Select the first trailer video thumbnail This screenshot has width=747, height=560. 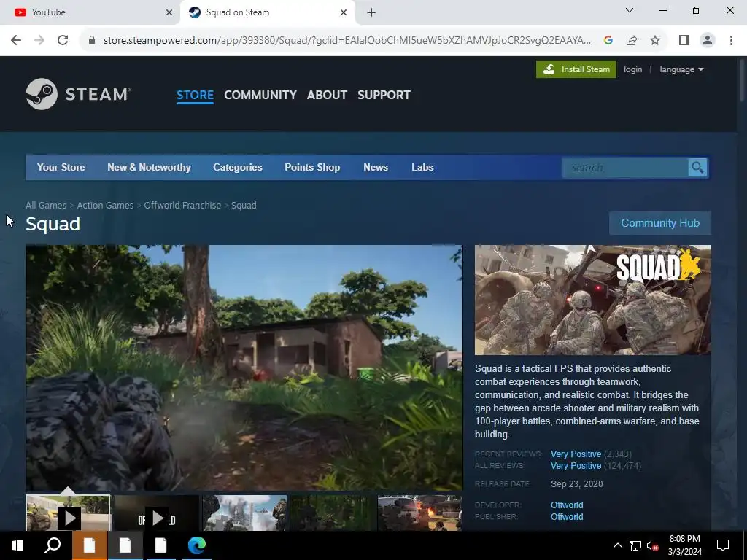coord(68,513)
